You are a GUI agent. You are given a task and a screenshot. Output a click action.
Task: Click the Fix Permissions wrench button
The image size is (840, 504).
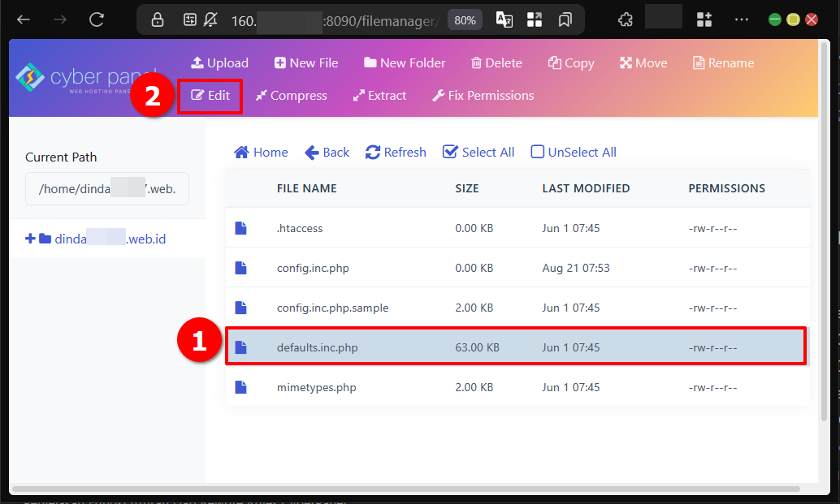click(x=483, y=96)
